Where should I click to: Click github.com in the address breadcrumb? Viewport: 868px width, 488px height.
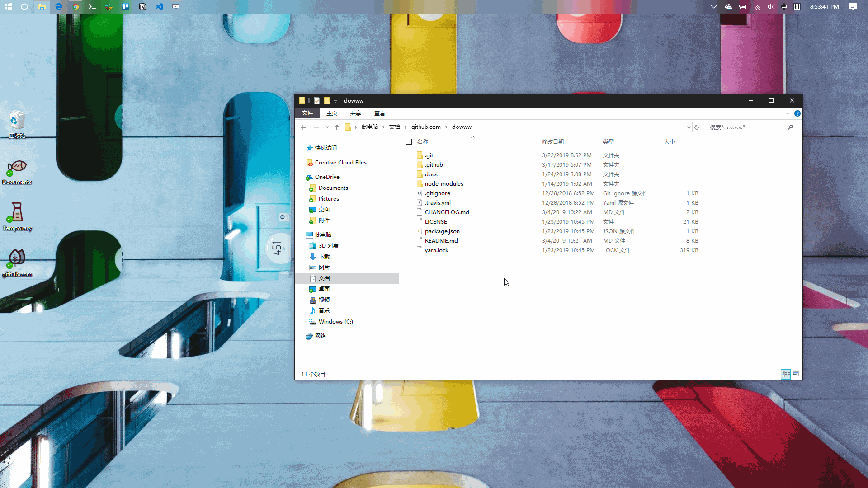pos(426,127)
